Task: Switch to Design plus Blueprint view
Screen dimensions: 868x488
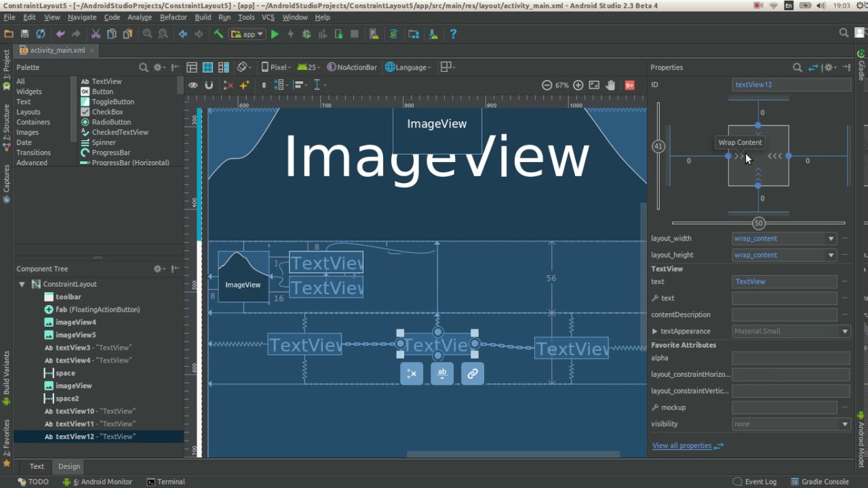Action: coord(223,67)
